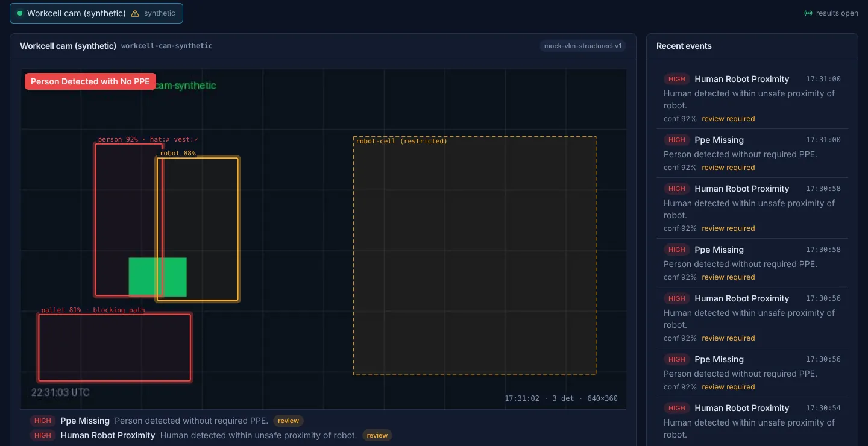
Task: Open the Ppe Missing event at 17:30:58
Action: click(752, 263)
